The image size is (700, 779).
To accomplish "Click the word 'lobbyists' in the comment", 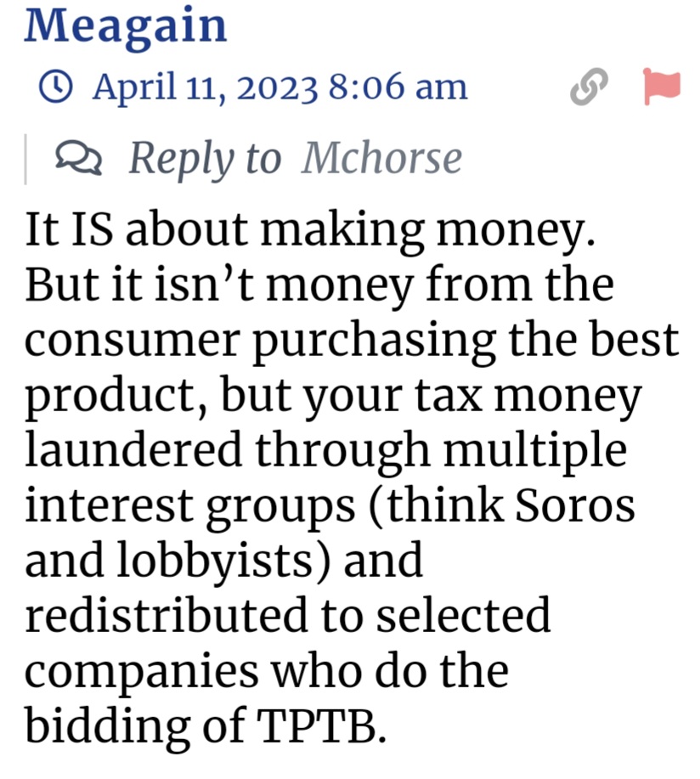I will coord(219,562).
